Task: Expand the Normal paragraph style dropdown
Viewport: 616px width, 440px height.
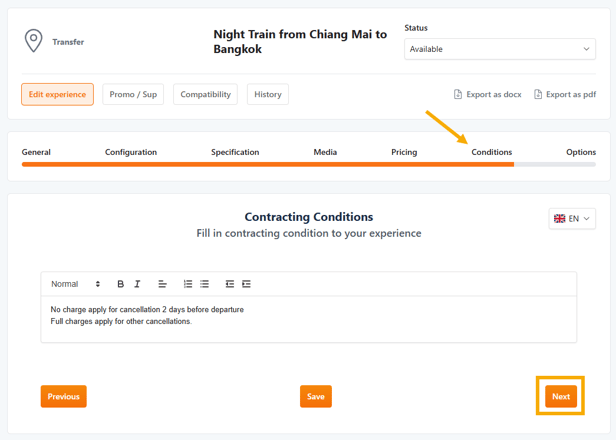Action: (76, 284)
